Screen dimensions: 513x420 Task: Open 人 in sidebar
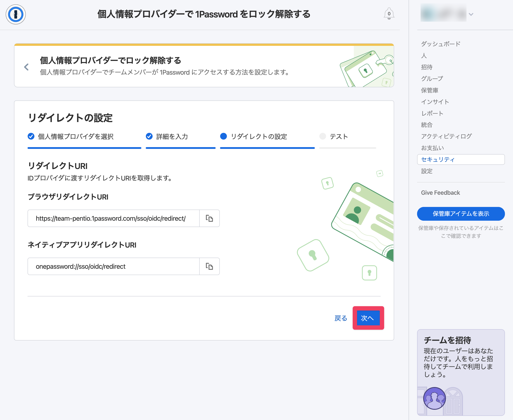pos(424,56)
